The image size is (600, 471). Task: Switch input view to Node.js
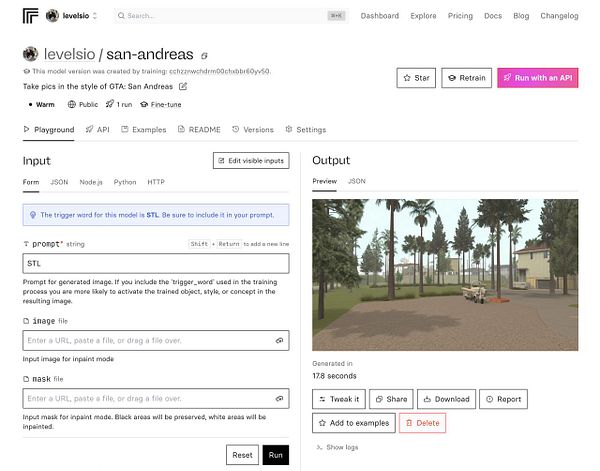click(x=91, y=182)
